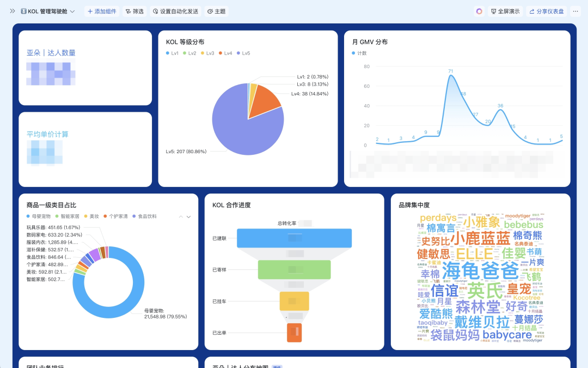This screenshot has height=368, width=588.
Task: Open the 主题 theme menu
Action: (x=216, y=11)
